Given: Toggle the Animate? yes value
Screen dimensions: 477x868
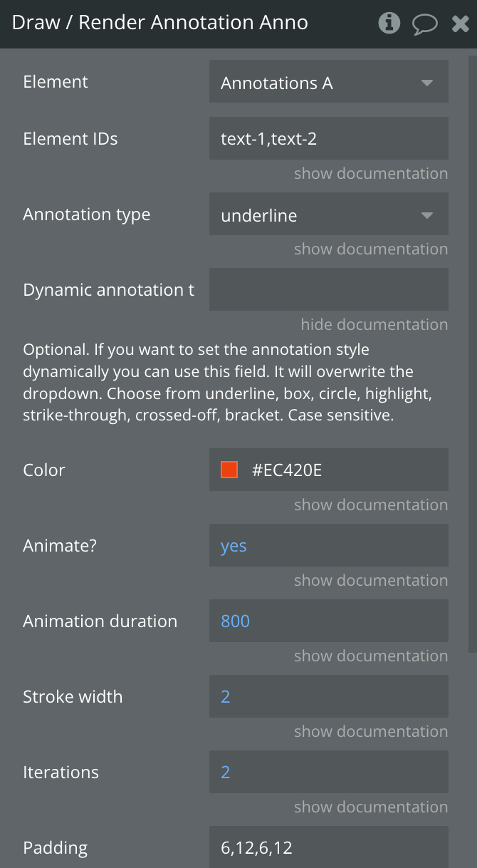Looking at the screenshot, I should tap(329, 545).
